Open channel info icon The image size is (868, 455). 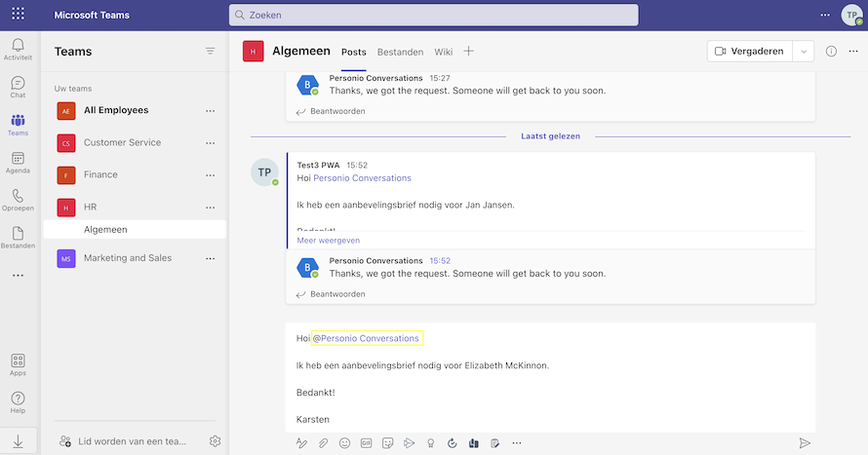tap(831, 51)
